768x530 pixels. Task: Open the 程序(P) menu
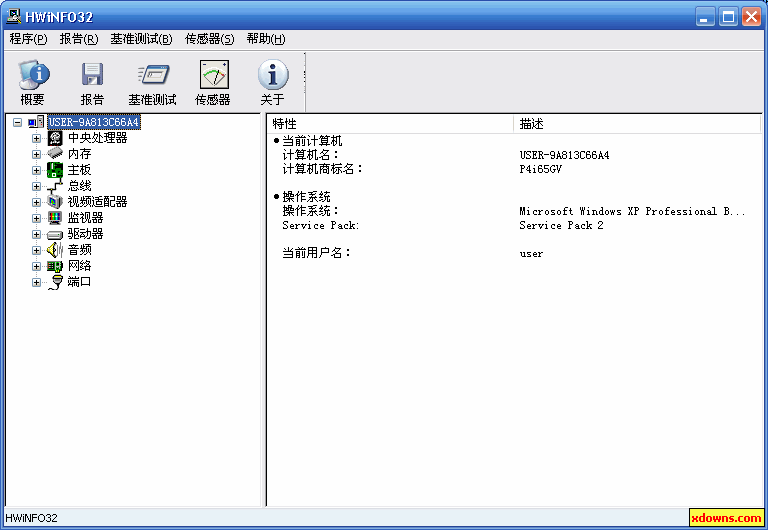tap(28, 39)
